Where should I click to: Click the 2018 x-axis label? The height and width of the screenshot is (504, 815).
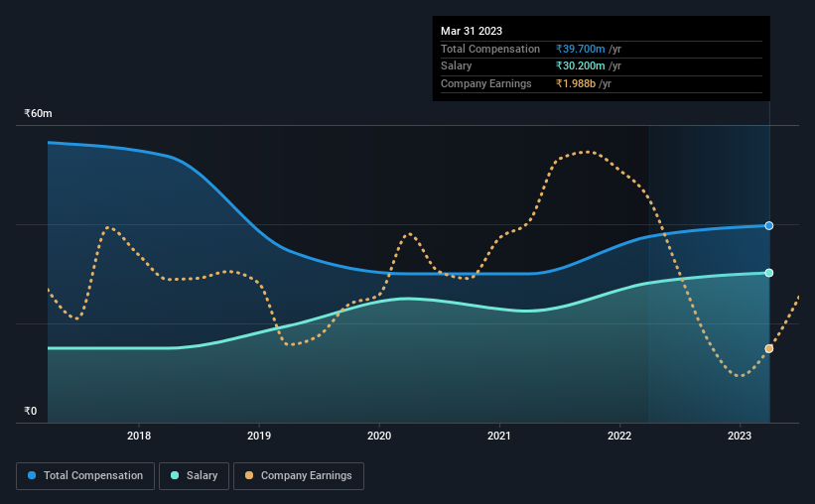(139, 436)
